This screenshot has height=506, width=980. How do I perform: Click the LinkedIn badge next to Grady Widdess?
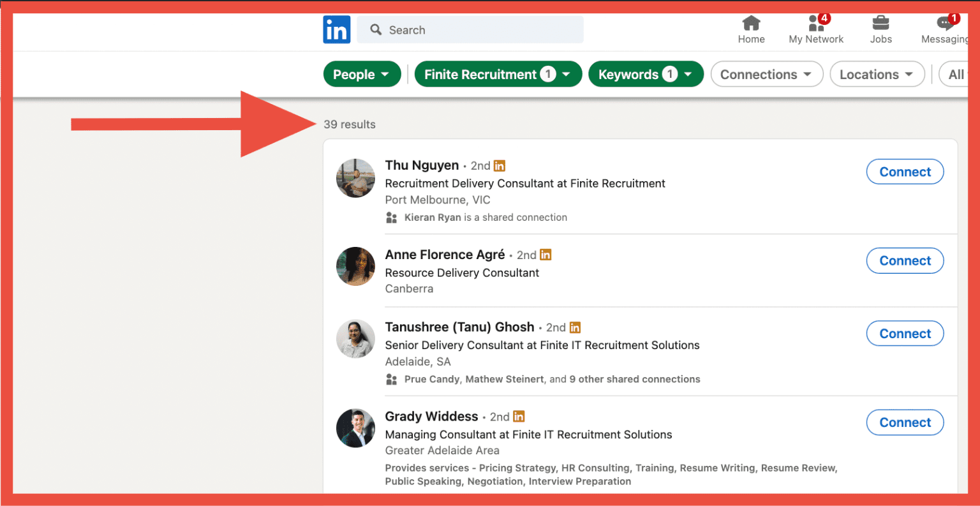pyautogui.click(x=519, y=417)
